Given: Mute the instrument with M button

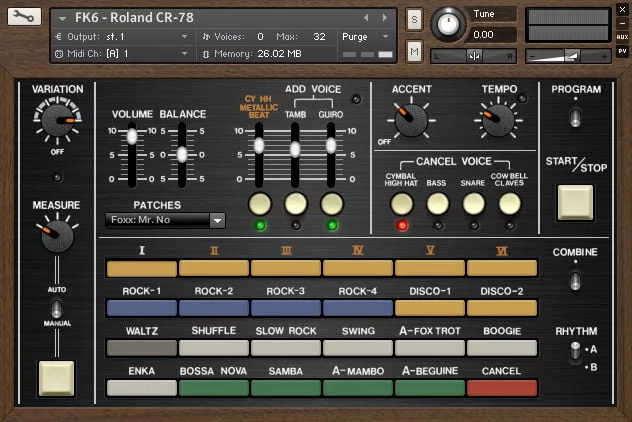Looking at the screenshot, I should click(414, 51).
